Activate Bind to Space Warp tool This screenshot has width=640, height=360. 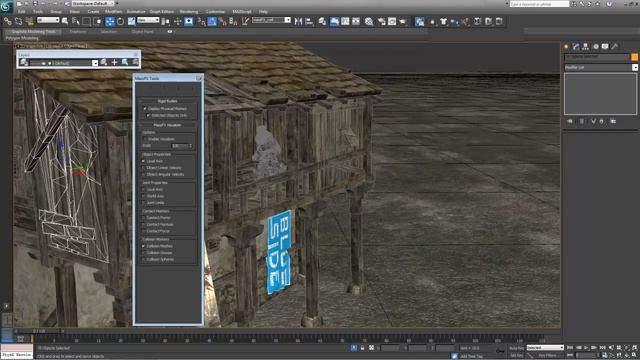coord(29,21)
